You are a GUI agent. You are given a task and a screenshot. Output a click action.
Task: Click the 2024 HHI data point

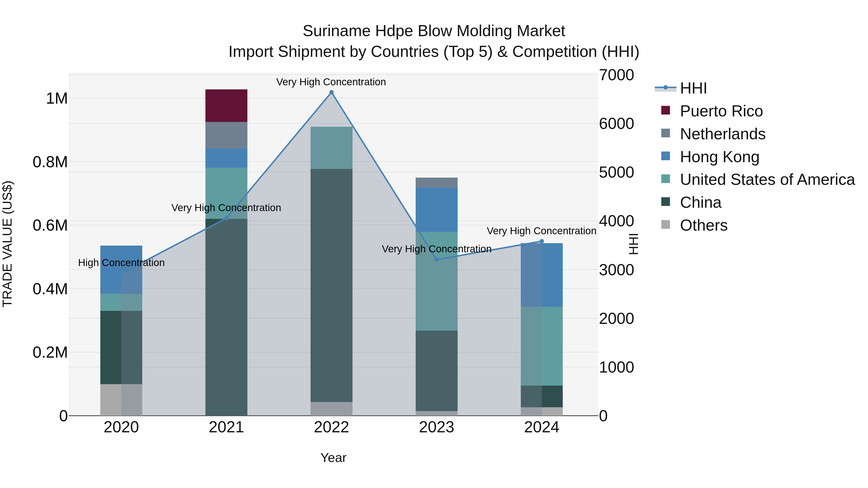(542, 241)
